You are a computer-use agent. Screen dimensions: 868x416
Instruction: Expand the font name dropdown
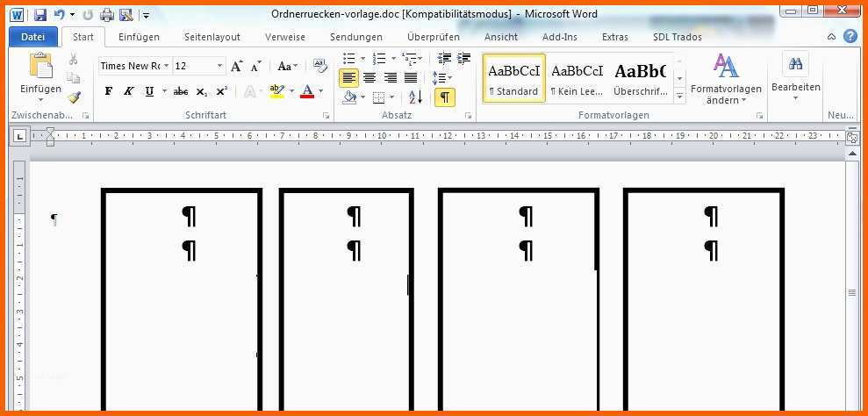[x=167, y=66]
